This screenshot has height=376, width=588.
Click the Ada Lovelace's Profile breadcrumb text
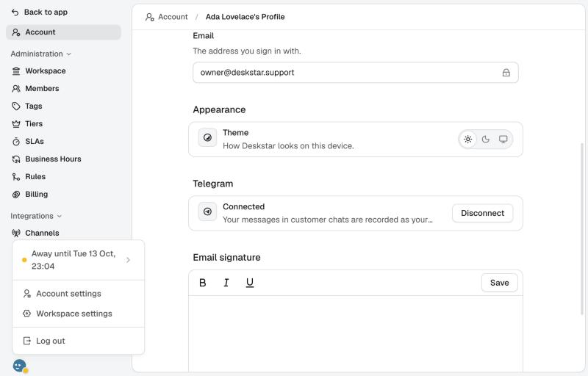pos(245,17)
